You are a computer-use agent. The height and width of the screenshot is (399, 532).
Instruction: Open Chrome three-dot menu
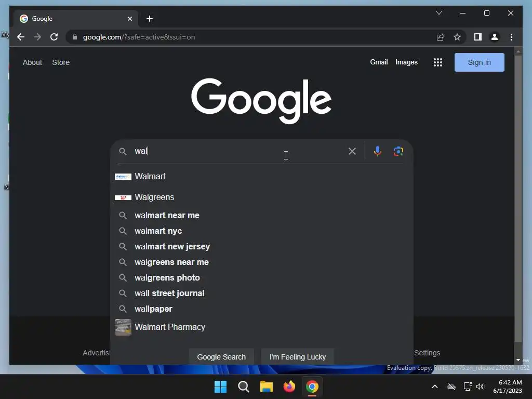click(x=511, y=37)
